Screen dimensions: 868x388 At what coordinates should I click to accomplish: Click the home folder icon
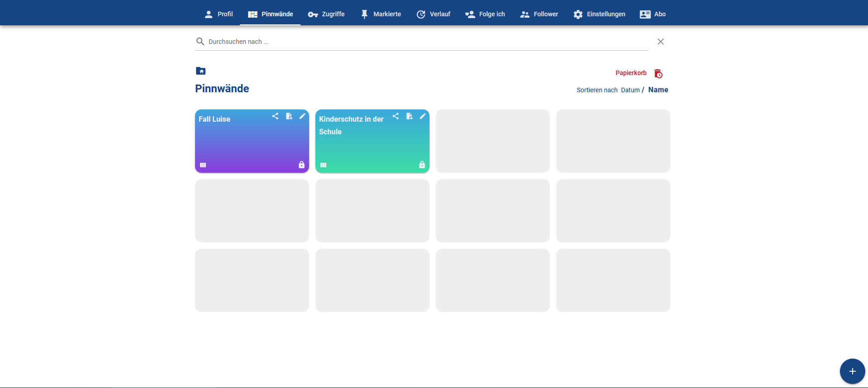coord(200,71)
